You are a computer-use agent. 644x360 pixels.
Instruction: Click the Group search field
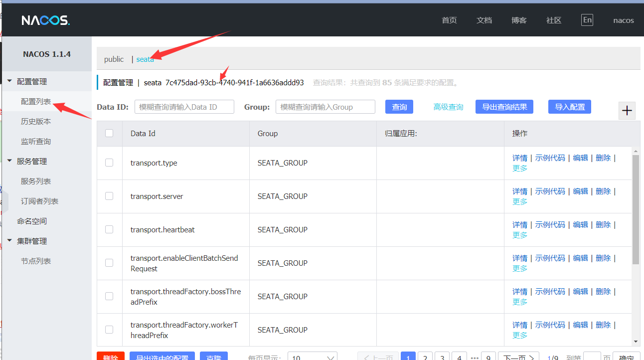(x=325, y=107)
